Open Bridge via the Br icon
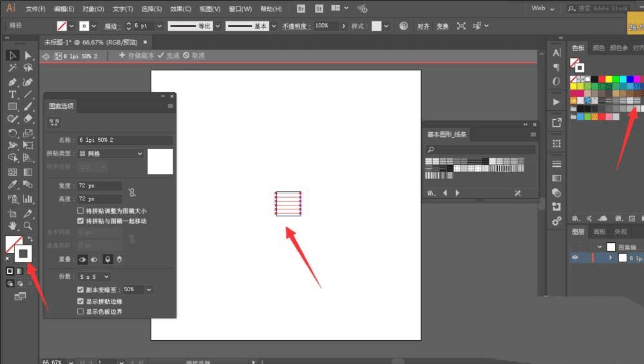 (x=301, y=8)
